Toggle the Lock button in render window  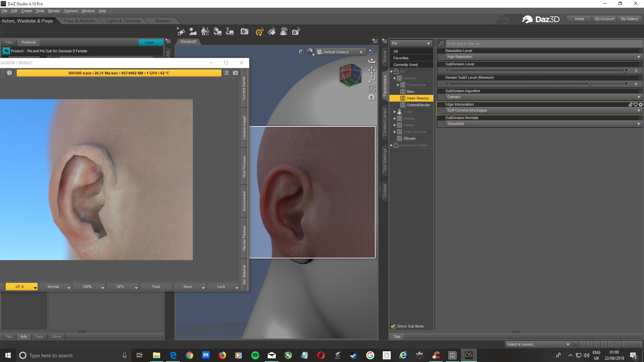[221, 287]
